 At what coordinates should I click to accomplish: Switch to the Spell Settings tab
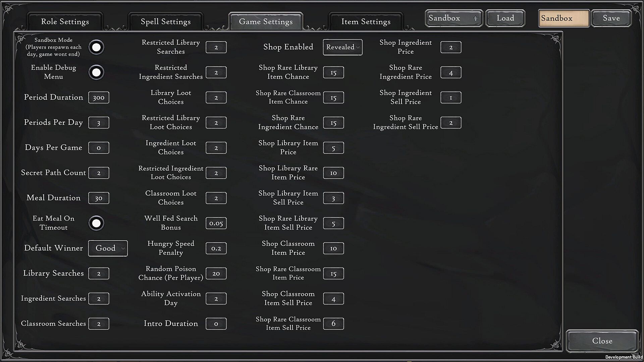click(x=166, y=22)
